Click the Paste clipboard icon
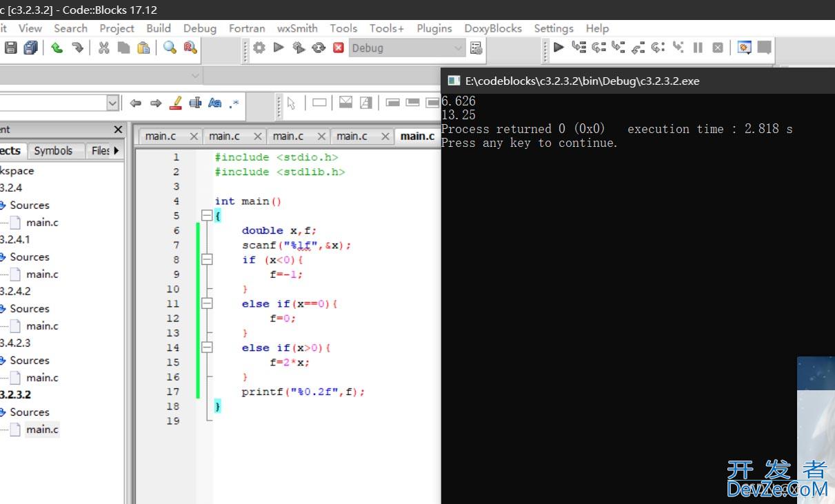This screenshot has height=504, width=835. (x=143, y=48)
